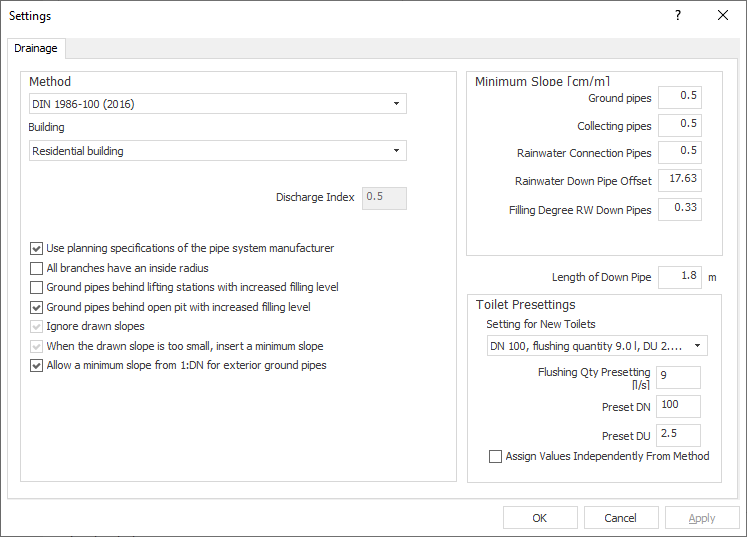
Task: Click the Minimum Slope [cm/m] heading
Action: coord(542,81)
